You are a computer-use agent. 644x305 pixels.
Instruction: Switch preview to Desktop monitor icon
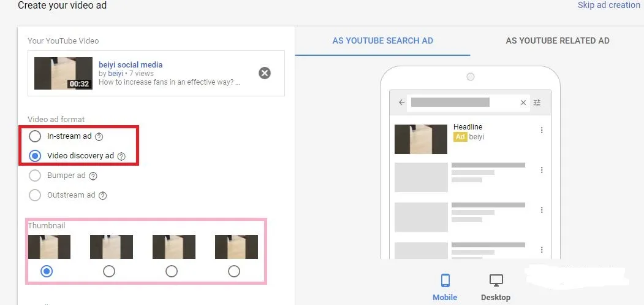tap(496, 281)
